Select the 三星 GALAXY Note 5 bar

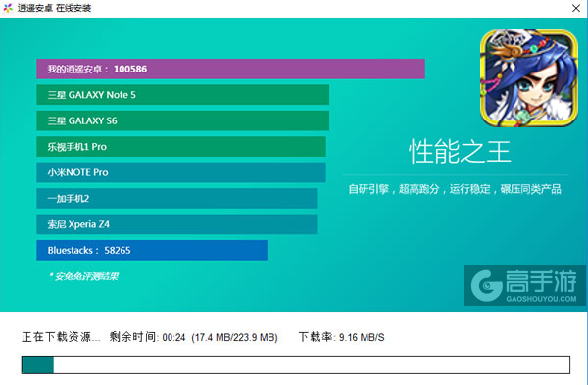pyautogui.click(x=182, y=95)
